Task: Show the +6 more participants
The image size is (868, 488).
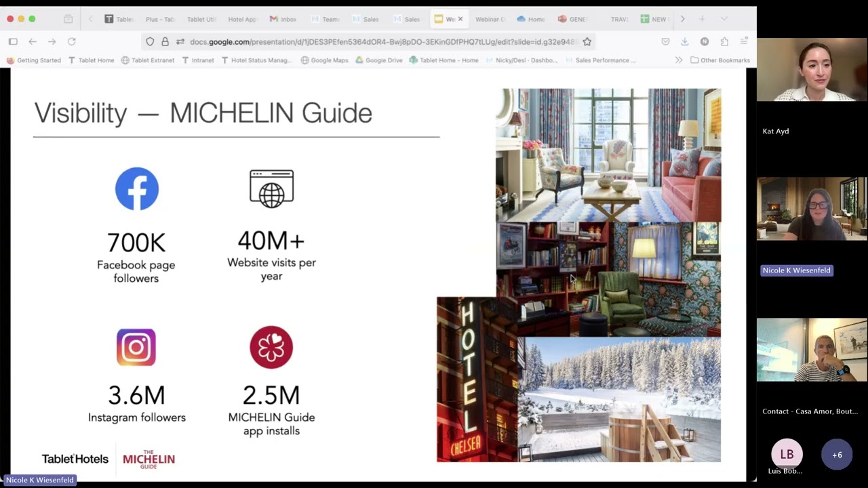Action: point(837,454)
